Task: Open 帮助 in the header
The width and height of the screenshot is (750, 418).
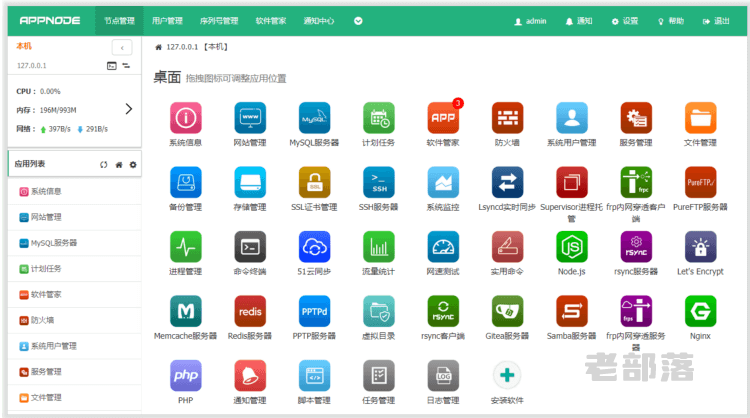Action: point(671,21)
